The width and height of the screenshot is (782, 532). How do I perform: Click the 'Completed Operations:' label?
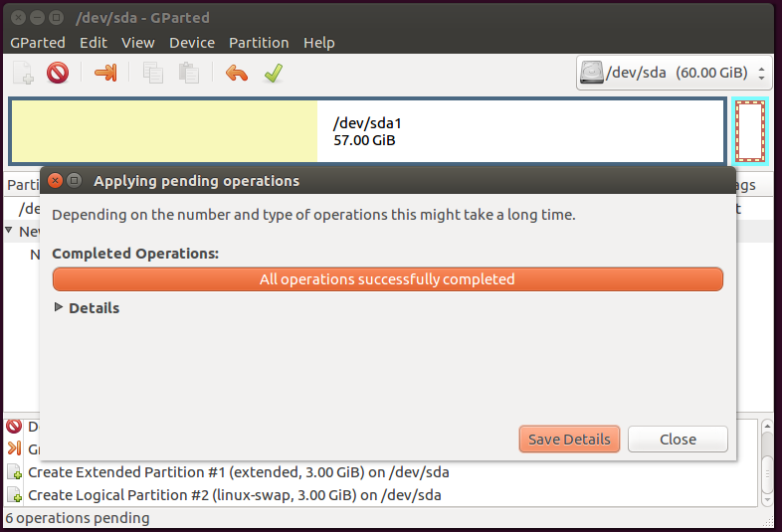pyautogui.click(x=135, y=254)
